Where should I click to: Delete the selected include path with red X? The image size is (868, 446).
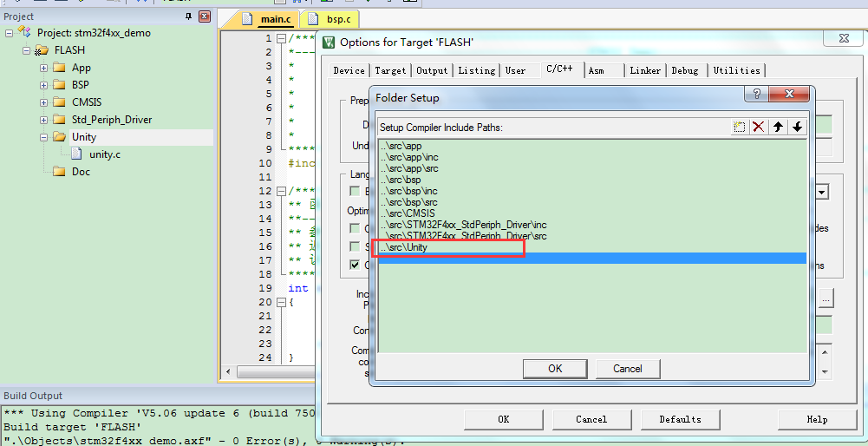pos(758,128)
